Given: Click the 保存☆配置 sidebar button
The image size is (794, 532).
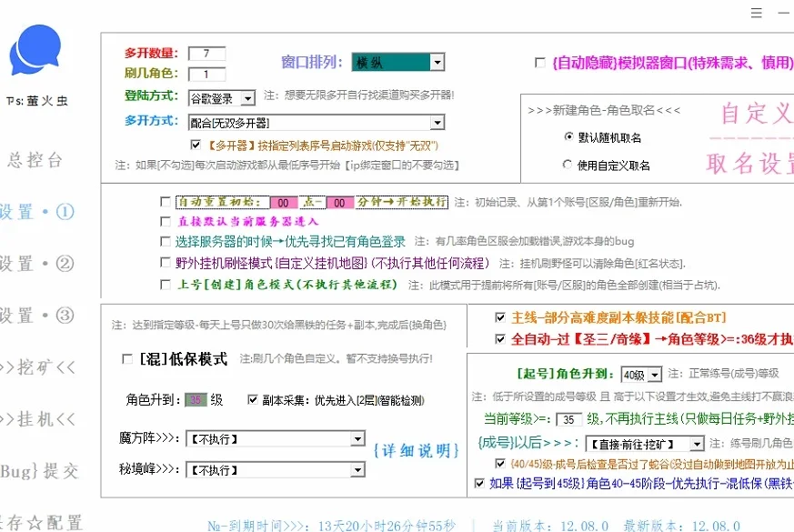Looking at the screenshot, I should [x=43, y=522].
